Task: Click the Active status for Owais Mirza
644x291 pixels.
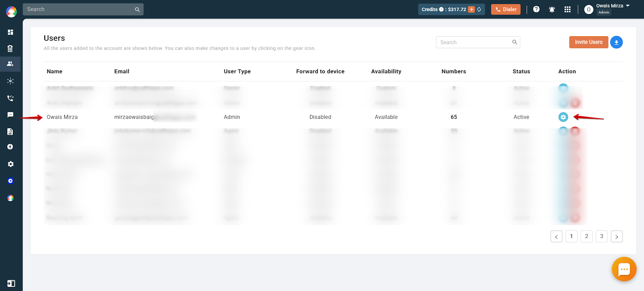Action: 521,117
